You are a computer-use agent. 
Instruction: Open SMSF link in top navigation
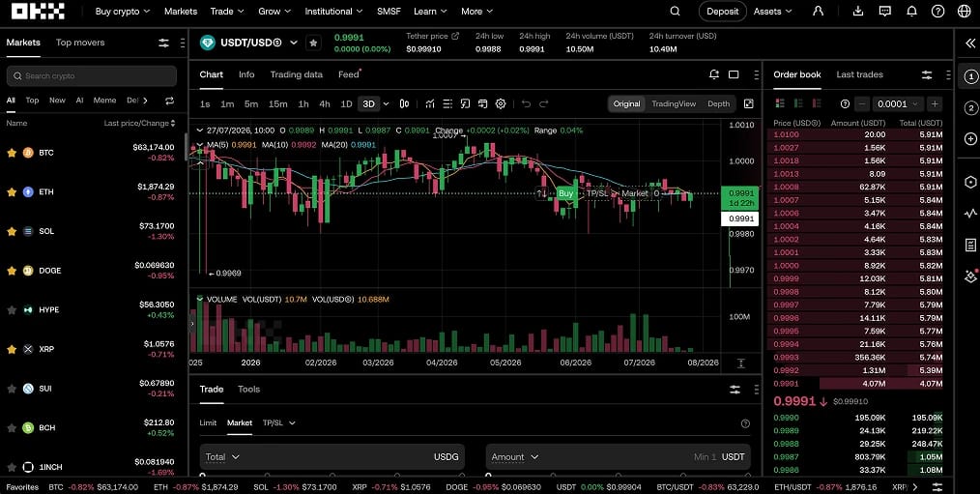[x=389, y=12]
